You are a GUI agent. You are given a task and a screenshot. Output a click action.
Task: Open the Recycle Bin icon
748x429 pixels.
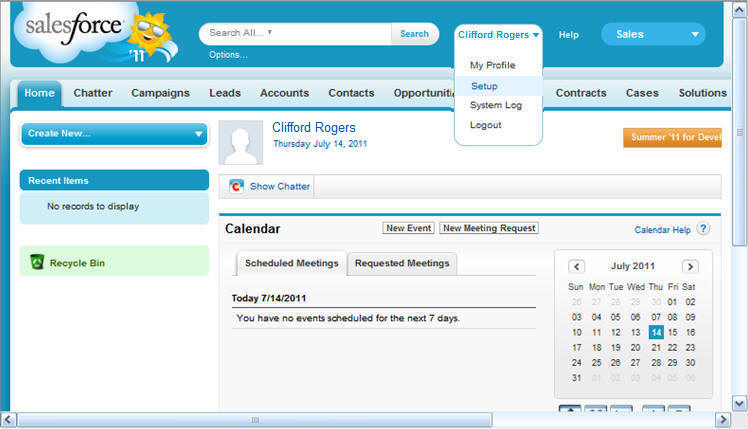(37, 262)
